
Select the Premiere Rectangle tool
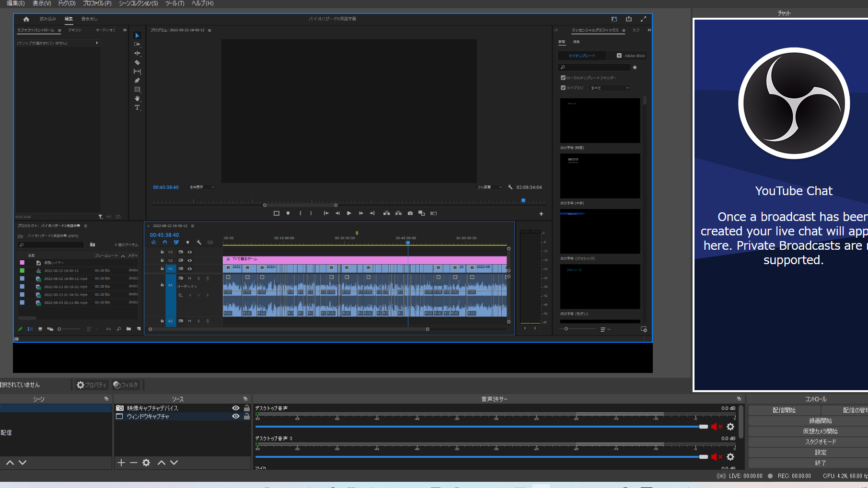138,90
